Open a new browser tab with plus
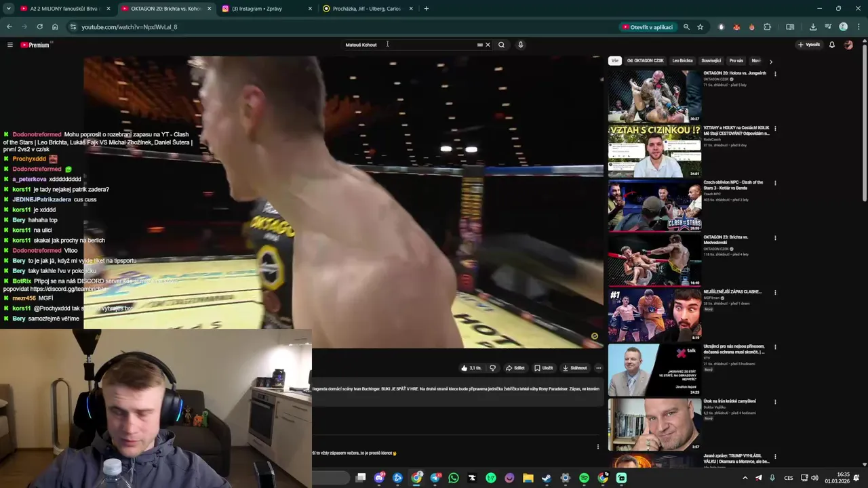Image resolution: width=868 pixels, height=488 pixels. 426,9
